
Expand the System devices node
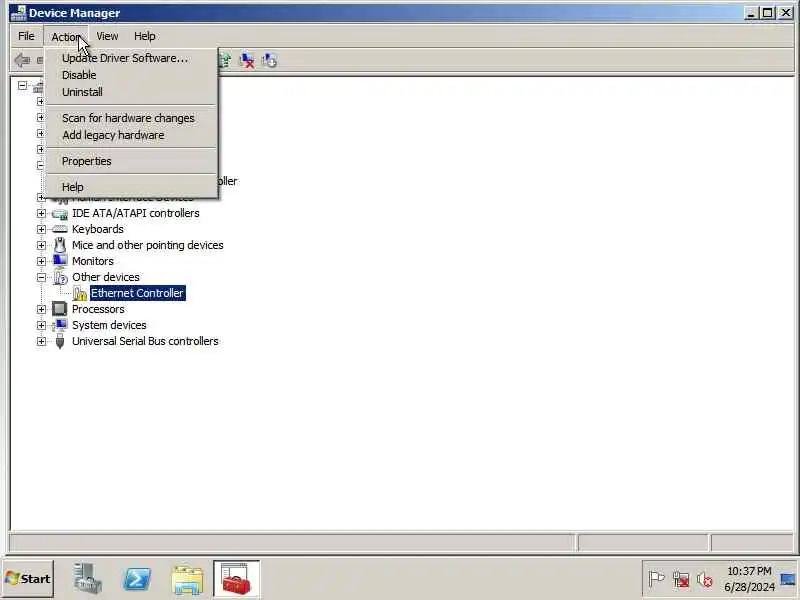pyautogui.click(x=41, y=325)
